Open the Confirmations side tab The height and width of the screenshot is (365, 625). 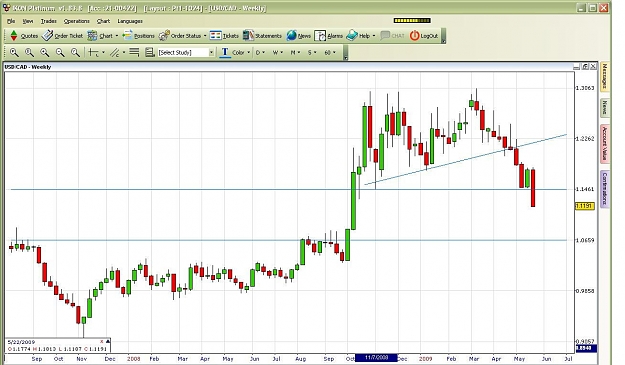point(605,189)
